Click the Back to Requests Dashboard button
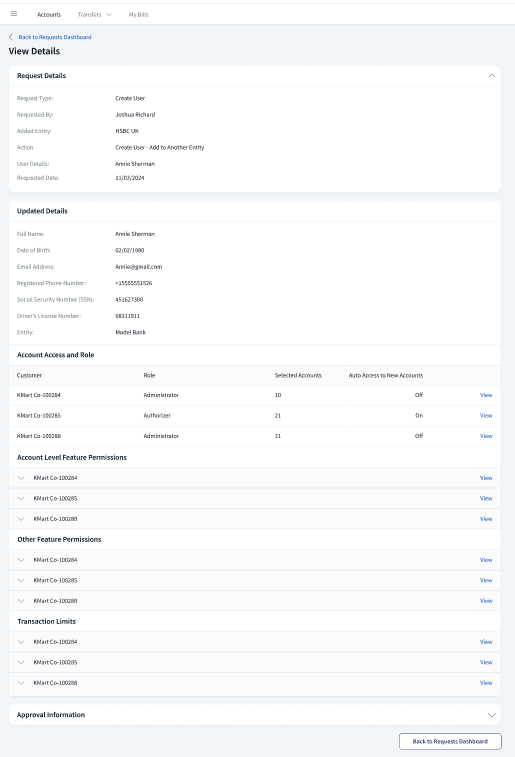 450,741
